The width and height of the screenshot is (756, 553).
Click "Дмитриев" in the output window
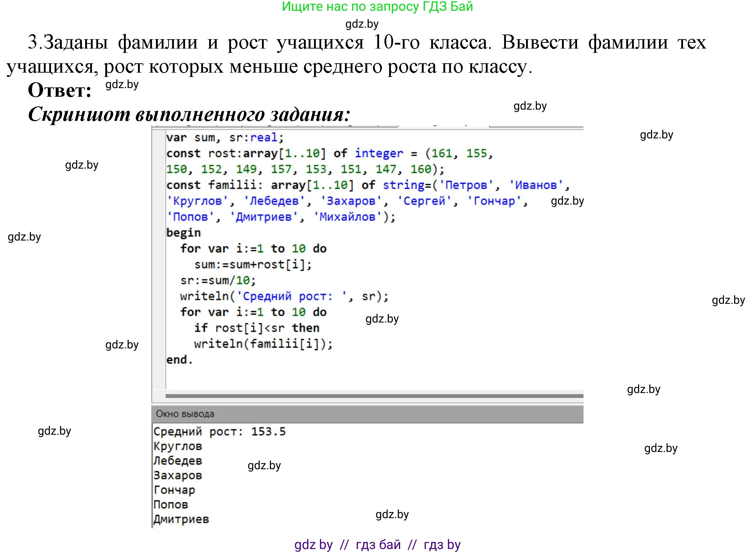[x=181, y=519]
